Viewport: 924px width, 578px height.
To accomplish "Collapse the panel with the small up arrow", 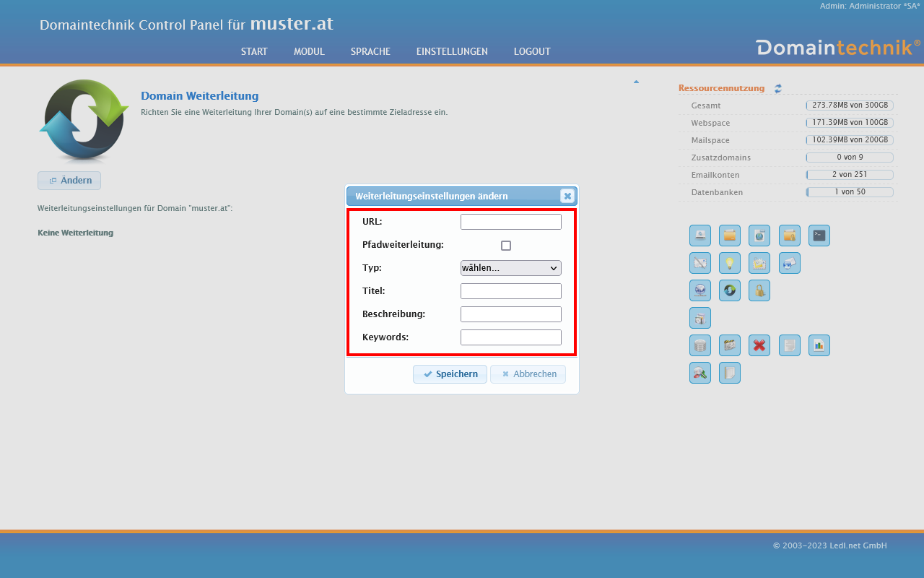I will coord(636,82).
